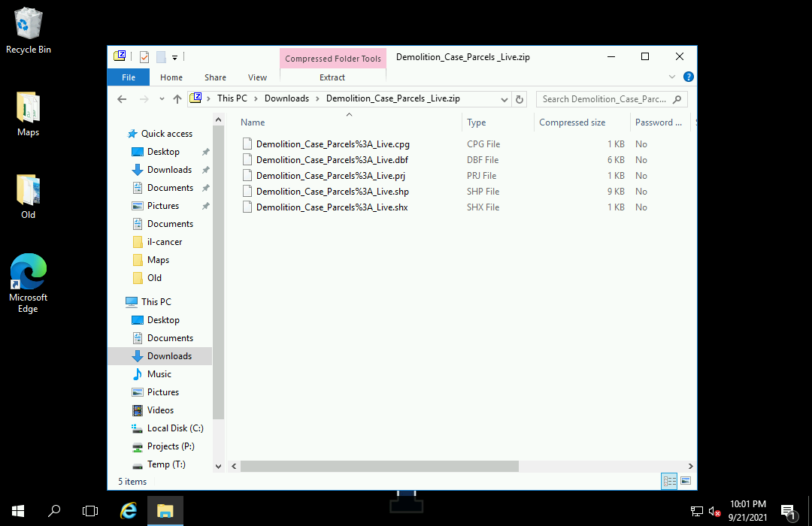Switch to large icons view in status bar
The image size is (812, 526).
coord(686,481)
